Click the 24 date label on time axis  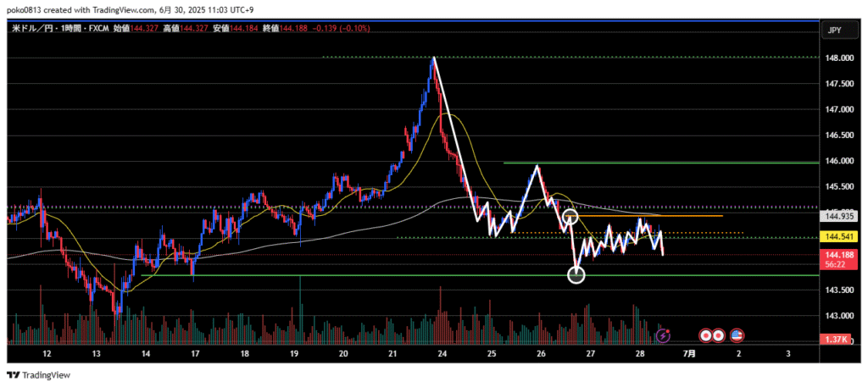click(442, 353)
